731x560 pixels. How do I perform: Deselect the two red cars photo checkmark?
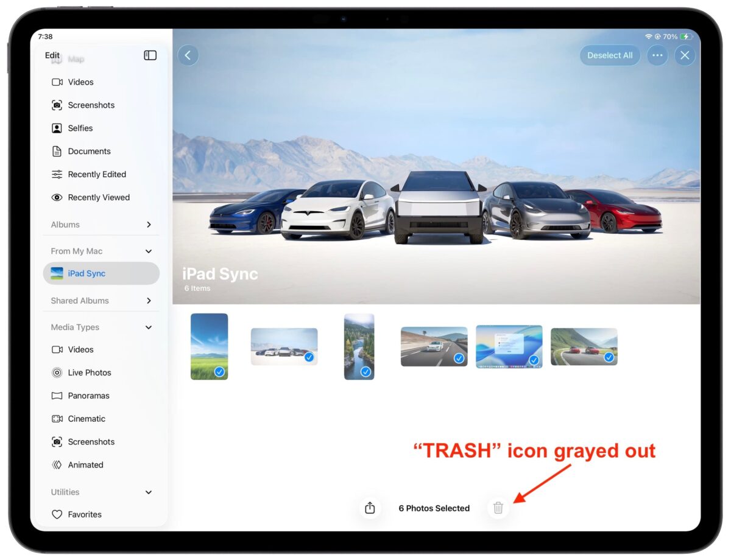pos(609,357)
